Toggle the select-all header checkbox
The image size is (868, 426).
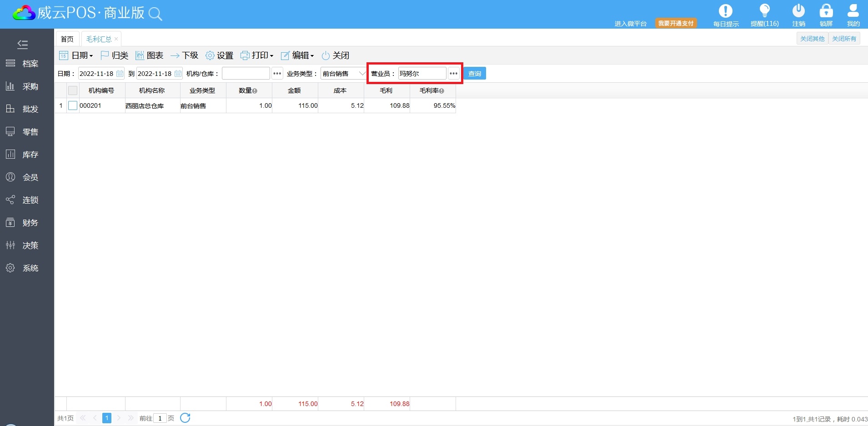73,90
